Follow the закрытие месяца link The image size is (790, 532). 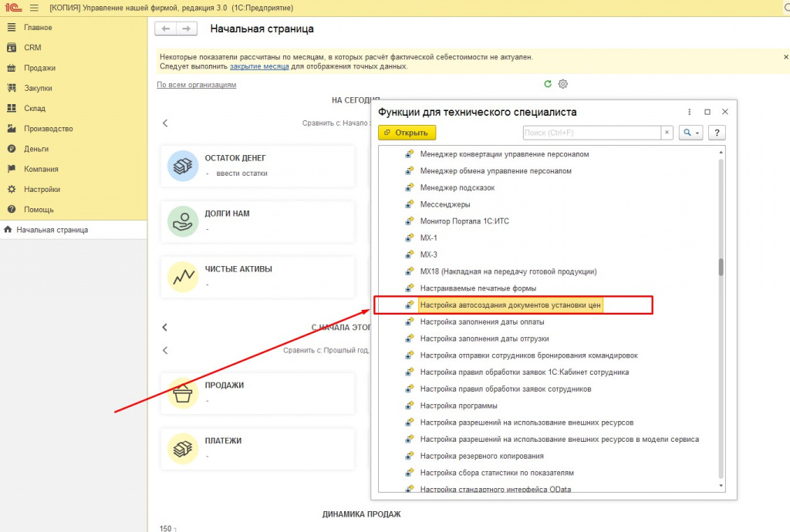click(x=259, y=66)
